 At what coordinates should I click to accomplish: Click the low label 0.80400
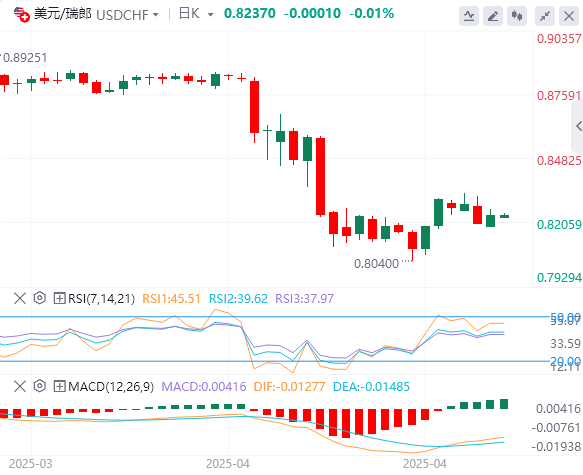(376, 264)
